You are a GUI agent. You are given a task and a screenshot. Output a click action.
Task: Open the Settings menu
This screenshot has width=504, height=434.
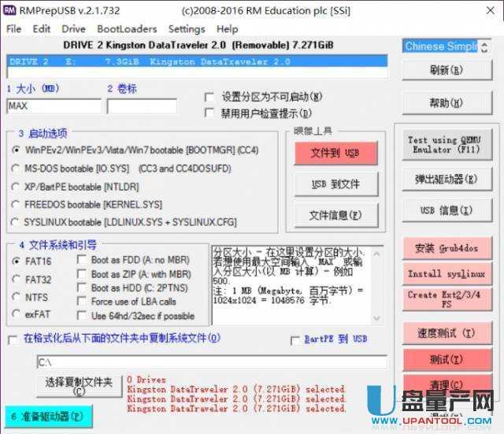(x=187, y=29)
